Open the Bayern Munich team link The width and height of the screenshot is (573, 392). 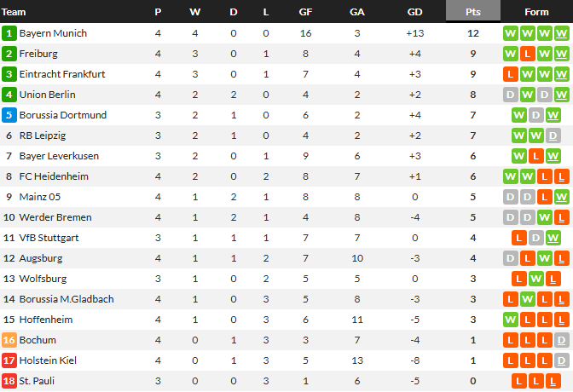click(53, 33)
